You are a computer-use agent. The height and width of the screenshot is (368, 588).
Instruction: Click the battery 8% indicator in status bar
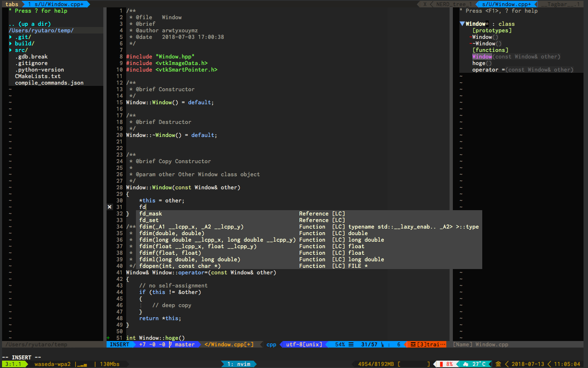click(446, 364)
